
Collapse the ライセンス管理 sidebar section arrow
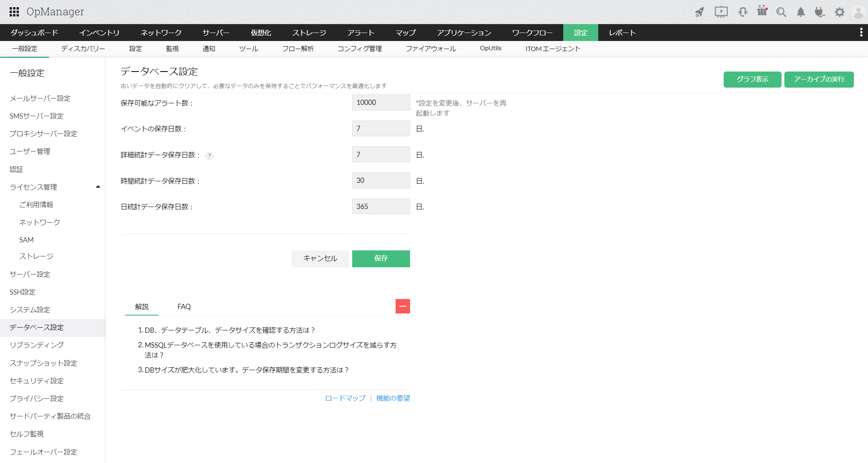coord(98,187)
